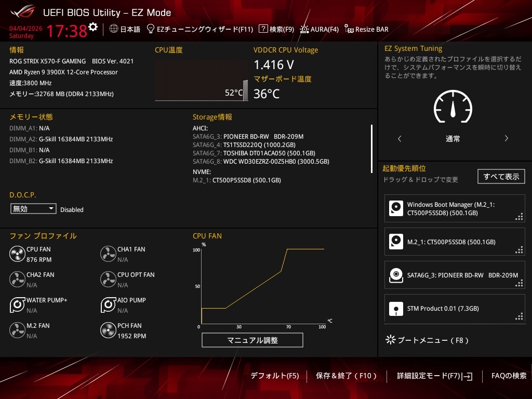Click the left arrow beside 通常 profile

(400, 139)
